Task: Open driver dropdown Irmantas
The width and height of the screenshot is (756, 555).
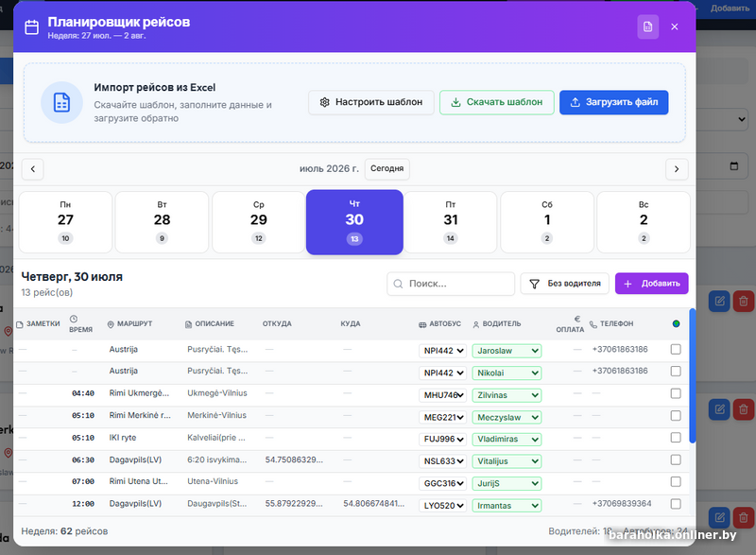Action: pos(507,505)
